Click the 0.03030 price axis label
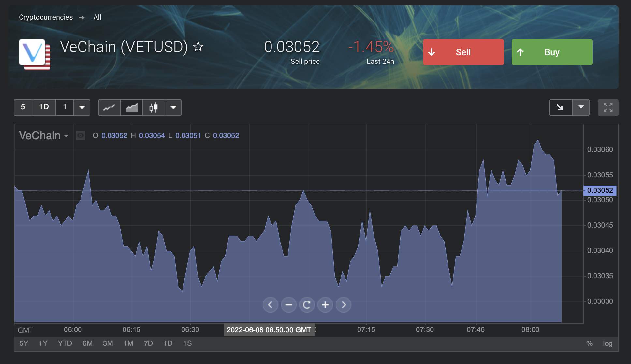This screenshot has height=364, width=631. (x=600, y=301)
